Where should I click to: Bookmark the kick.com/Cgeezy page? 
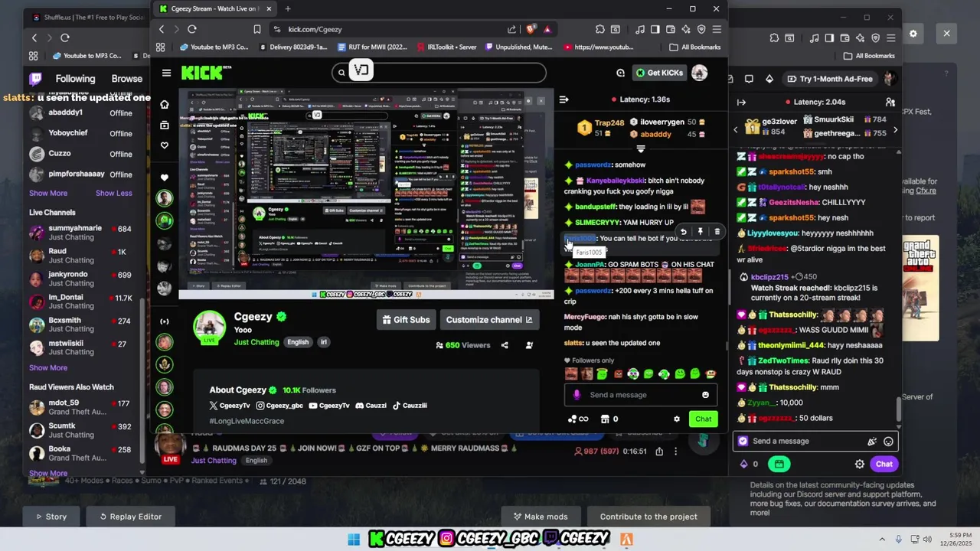tap(257, 29)
